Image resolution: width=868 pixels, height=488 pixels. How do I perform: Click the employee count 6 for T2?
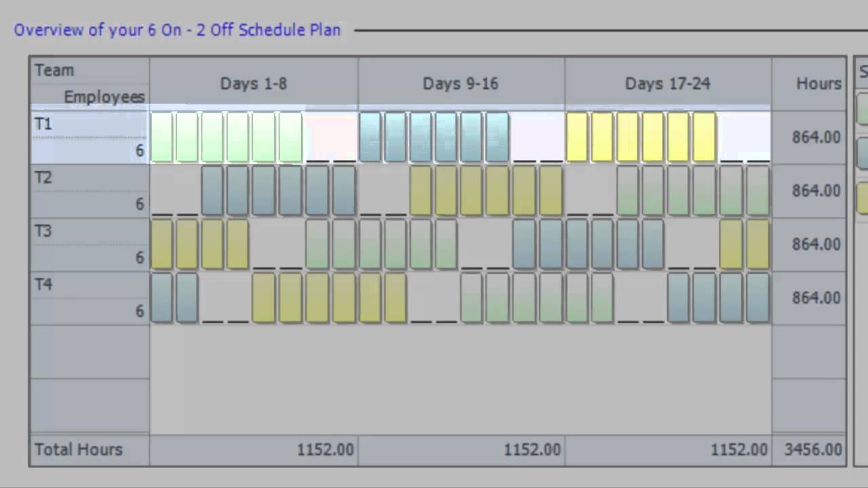pos(140,204)
